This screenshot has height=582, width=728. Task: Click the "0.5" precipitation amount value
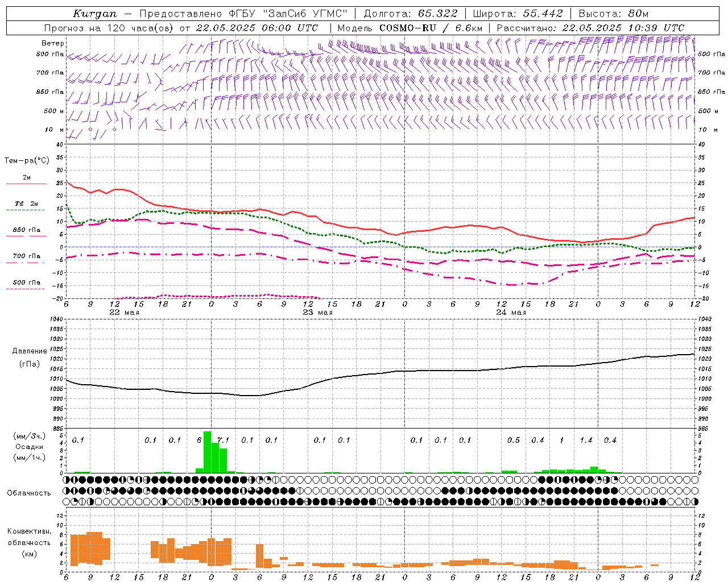[514, 440]
